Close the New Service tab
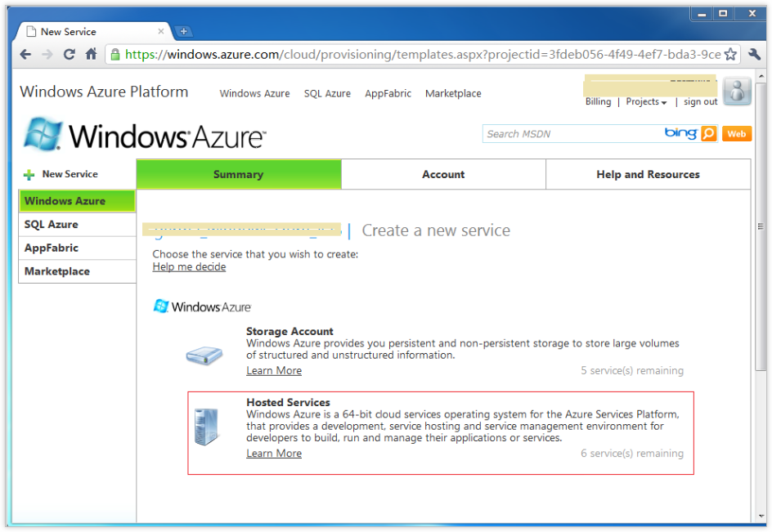772x532 pixels. click(161, 31)
